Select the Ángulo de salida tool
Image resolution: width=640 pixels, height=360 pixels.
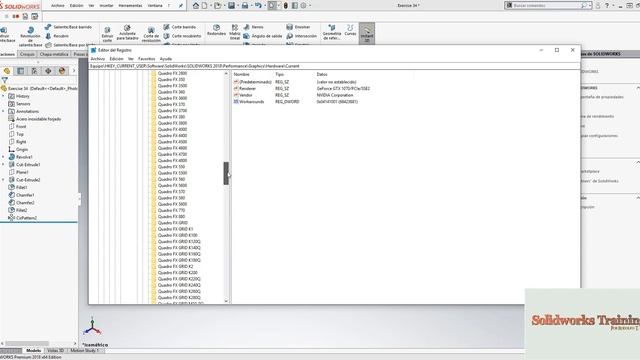[263, 36]
